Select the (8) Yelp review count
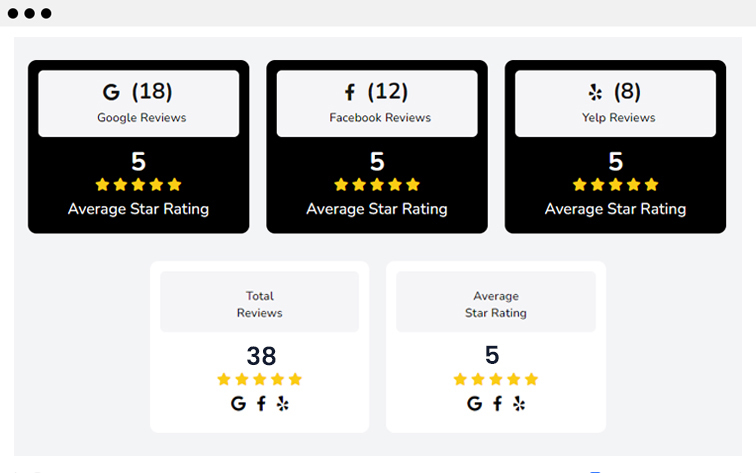The width and height of the screenshot is (756, 473). click(x=627, y=91)
